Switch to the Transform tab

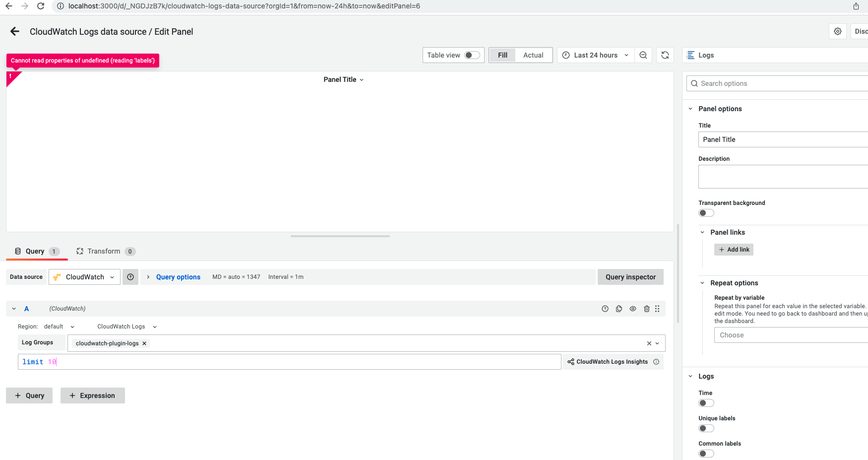coord(105,251)
